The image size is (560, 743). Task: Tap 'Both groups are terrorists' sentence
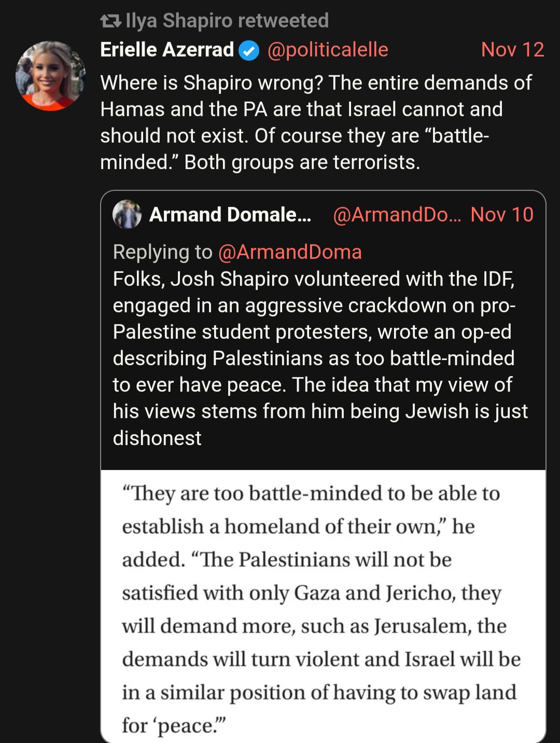pyautogui.click(x=302, y=162)
